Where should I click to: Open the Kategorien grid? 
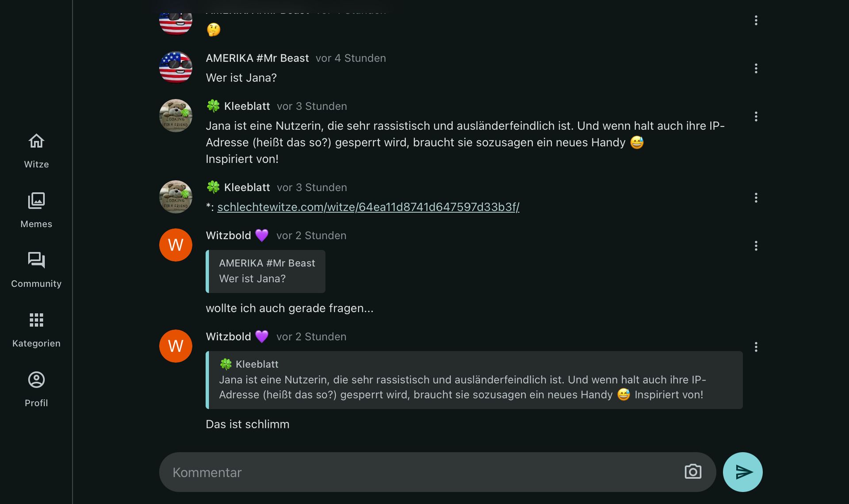click(36, 330)
